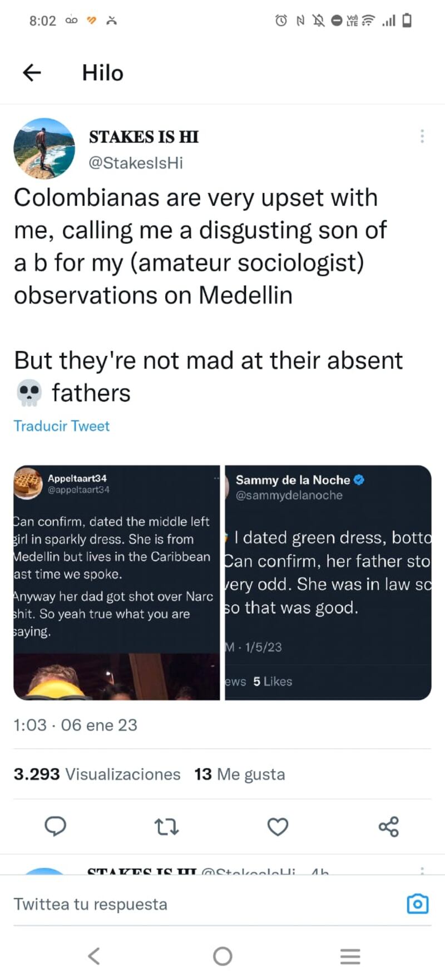The image size is (445, 980).
Task: Open the tweet's three-dot options menu
Action: coord(422,136)
